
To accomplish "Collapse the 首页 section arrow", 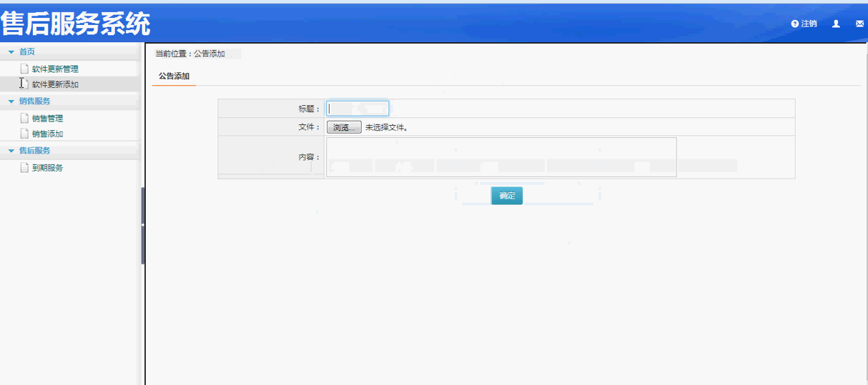I will tap(11, 51).
